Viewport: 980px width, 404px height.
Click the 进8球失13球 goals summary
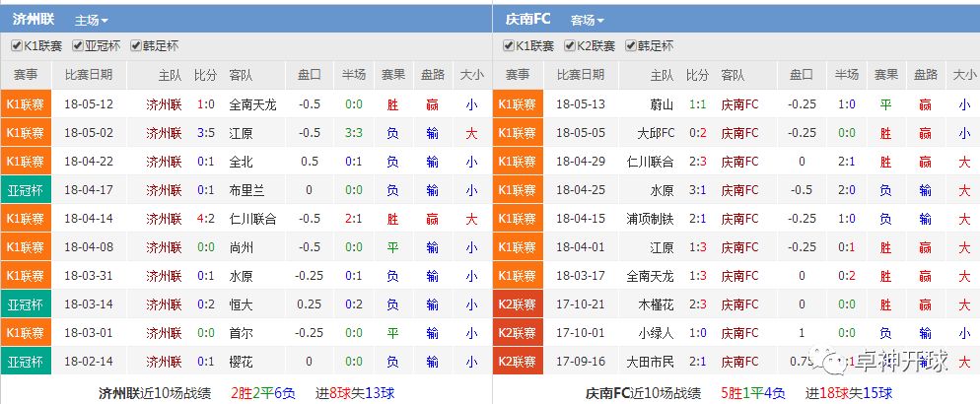(x=355, y=393)
